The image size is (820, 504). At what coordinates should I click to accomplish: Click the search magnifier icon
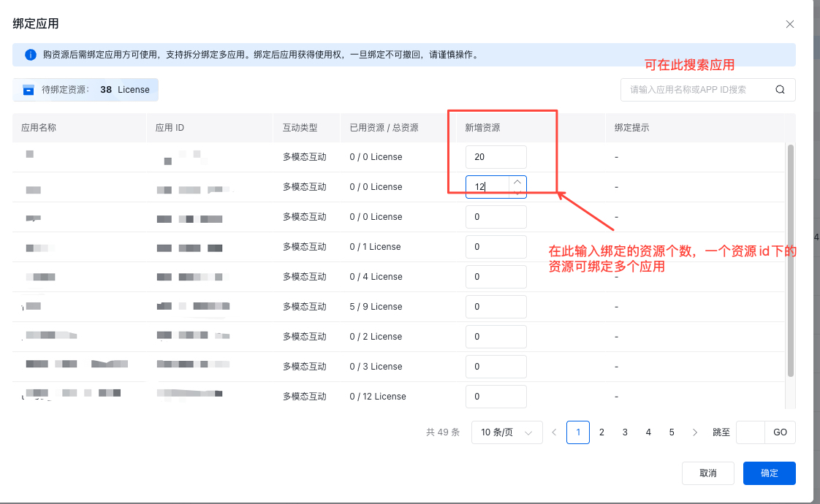click(780, 90)
